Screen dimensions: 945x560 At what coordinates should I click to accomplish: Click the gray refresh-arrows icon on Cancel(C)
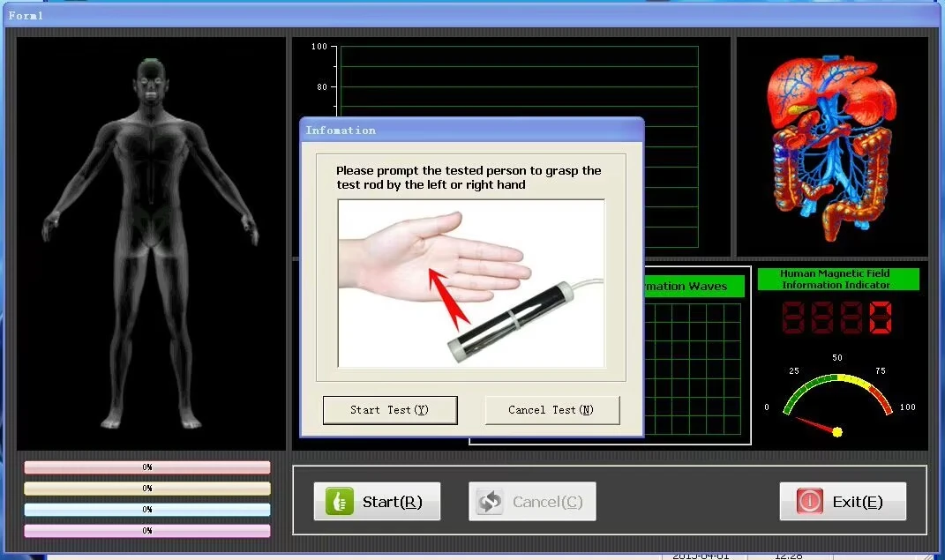click(490, 502)
